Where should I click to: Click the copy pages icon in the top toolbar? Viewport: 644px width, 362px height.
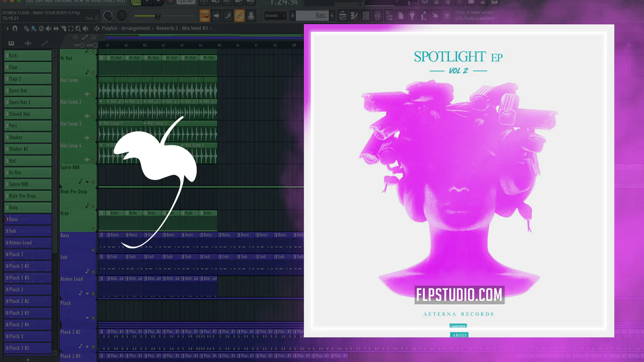pos(401,16)
